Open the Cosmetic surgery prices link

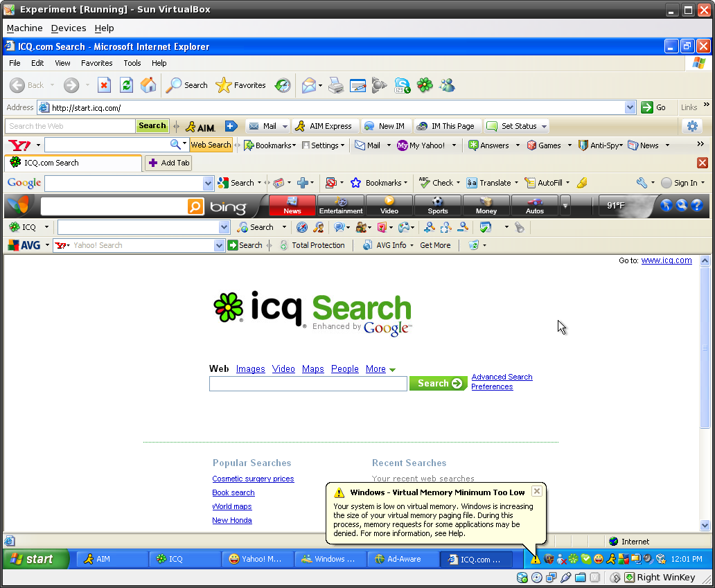(x=253, y=479)
